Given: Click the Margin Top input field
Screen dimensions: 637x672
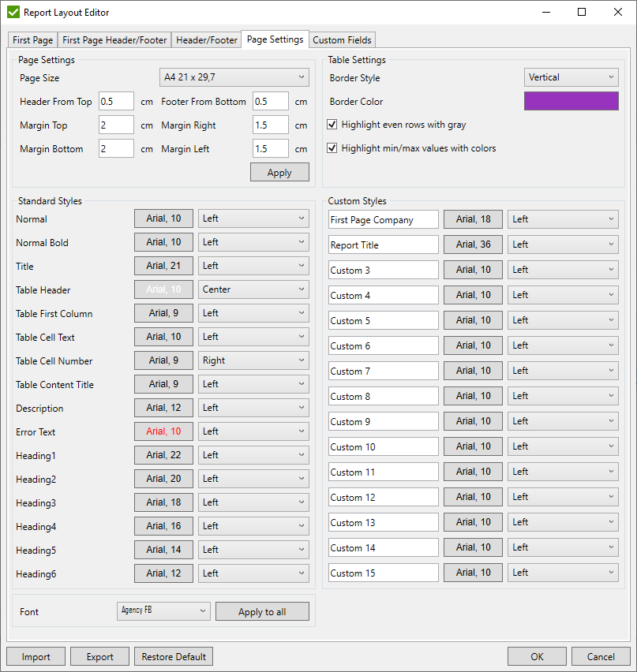Looking at the screenshot, I should coord(116,125).
